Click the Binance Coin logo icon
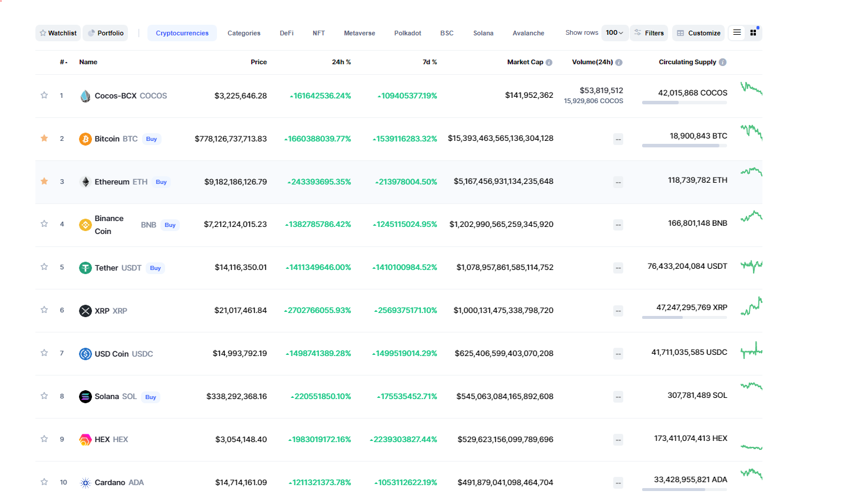Screen dimensions: 842x504 click(x=85, y=225)
